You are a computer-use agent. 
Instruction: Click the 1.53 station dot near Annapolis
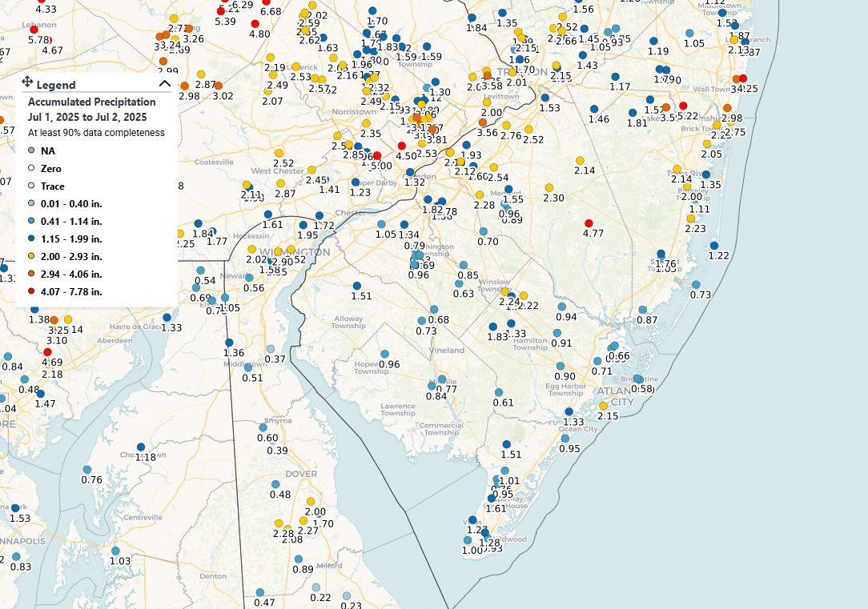point(15,508)
